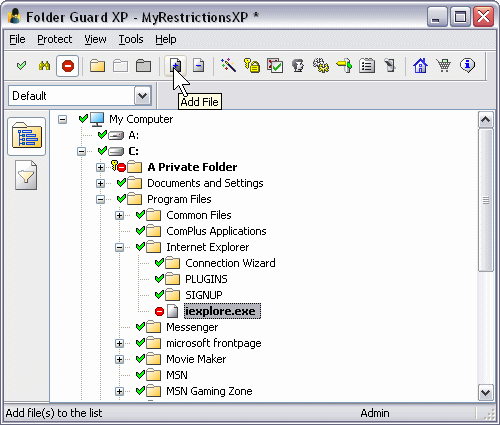Viewport: 500px width, 425px height.
Task: Open the Tools menu
Action: (x=131, y=39)
